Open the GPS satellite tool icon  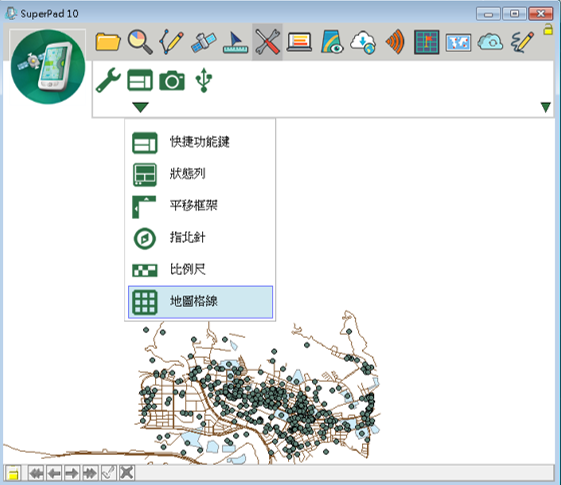(x=203, y=42)
